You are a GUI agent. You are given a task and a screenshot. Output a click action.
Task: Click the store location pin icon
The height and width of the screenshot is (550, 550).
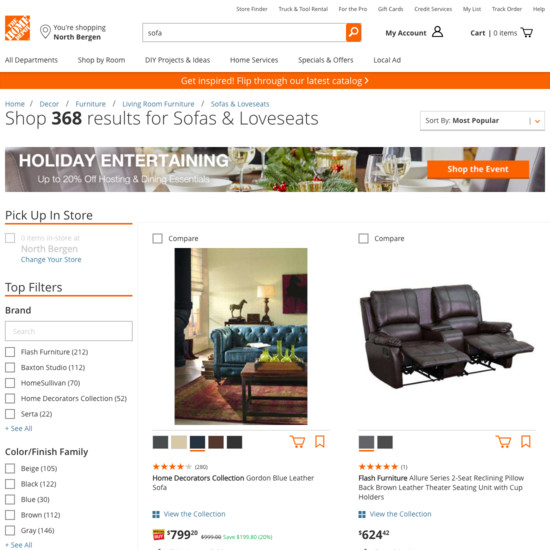[x=45, y=32]
